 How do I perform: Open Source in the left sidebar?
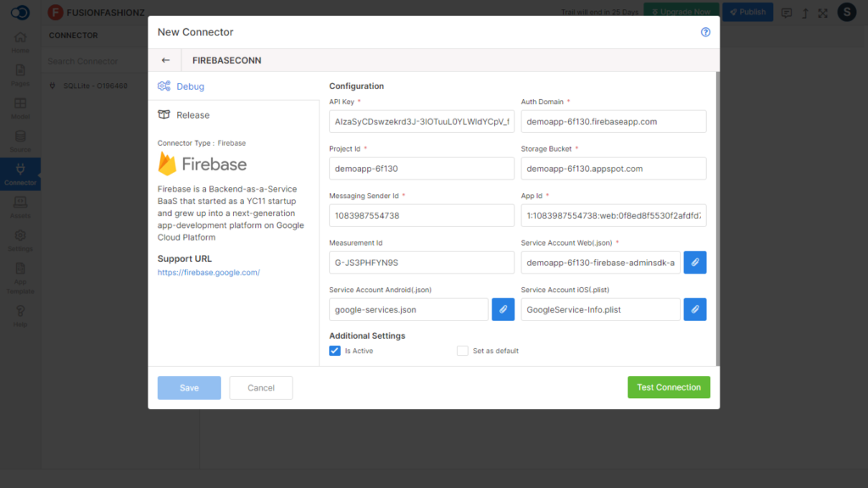20,141
